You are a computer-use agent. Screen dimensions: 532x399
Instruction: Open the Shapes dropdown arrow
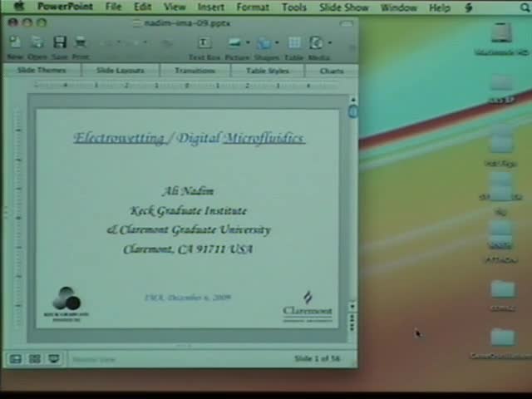(x=277, y=42)
